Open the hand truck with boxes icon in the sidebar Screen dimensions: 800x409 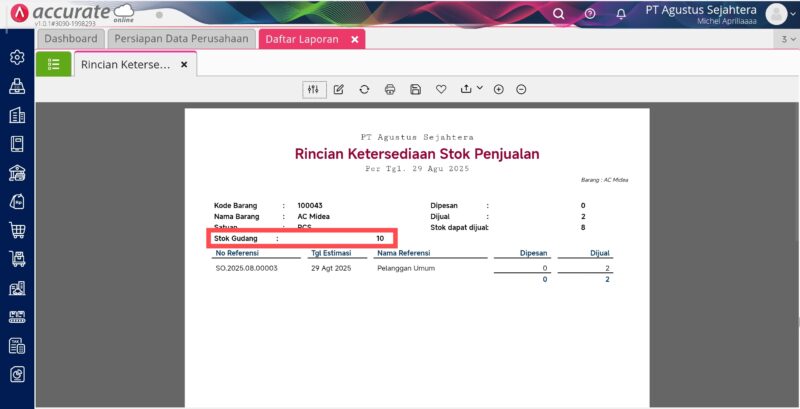click(x=17, y=259)
